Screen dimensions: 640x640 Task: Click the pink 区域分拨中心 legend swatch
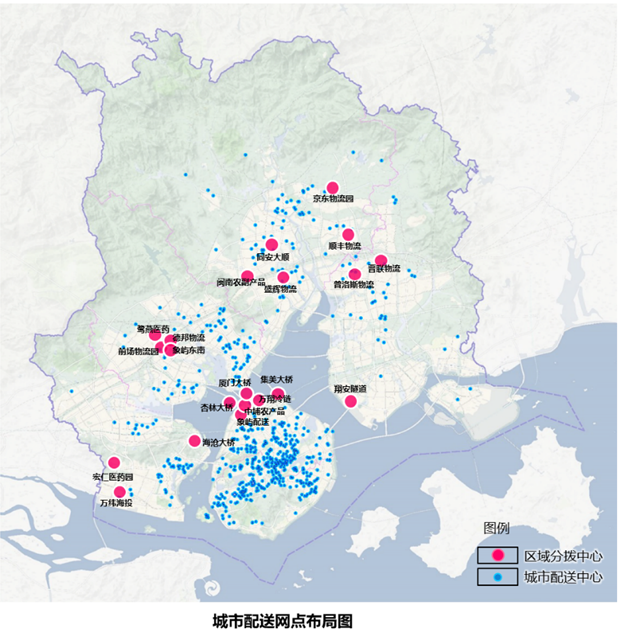click(497, 556)
